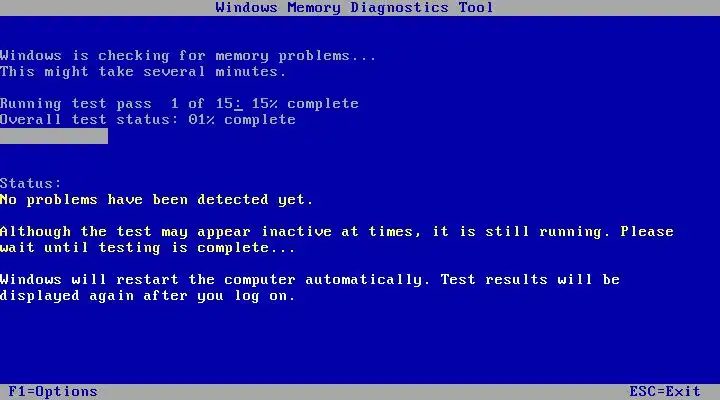Click the 'Although the test may appear inactive' line

pyautogui.click(x=337, y=232)
